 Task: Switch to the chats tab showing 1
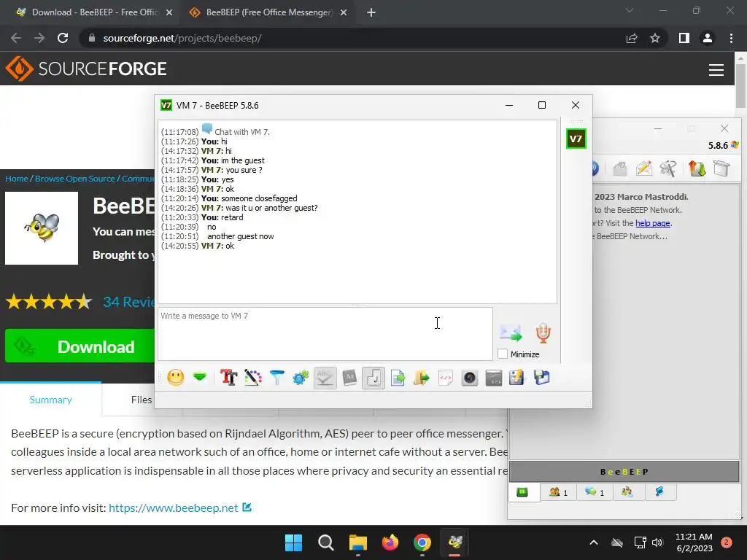pos(595,492)
